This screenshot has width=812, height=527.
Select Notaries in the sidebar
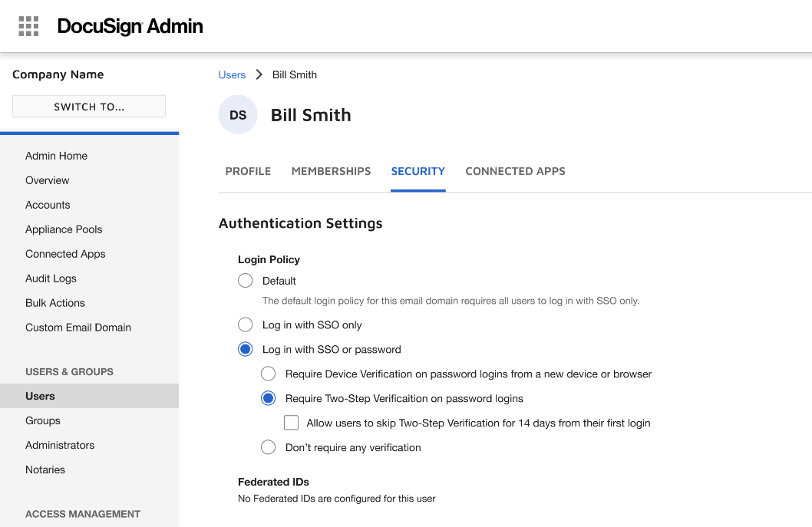[x=45, y=469]
